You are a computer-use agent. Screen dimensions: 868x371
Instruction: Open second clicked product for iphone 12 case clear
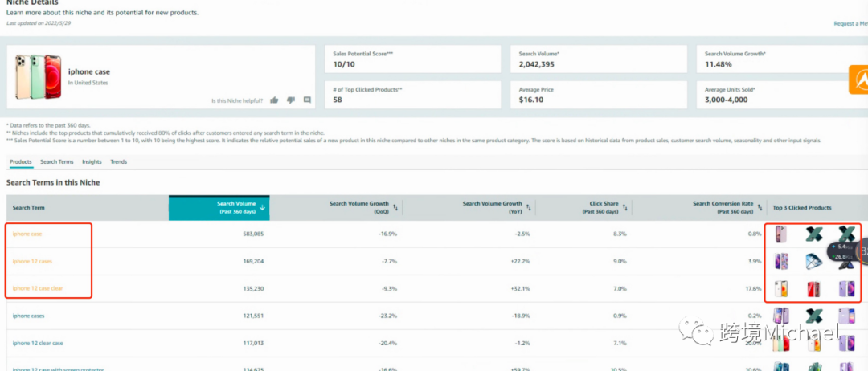(x=813, y=288)
